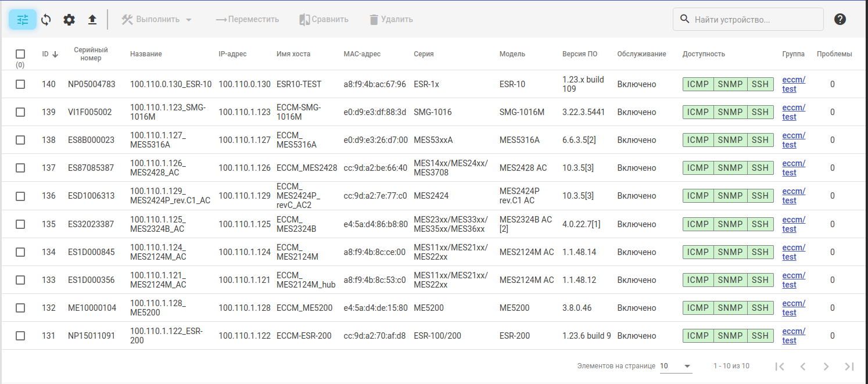Open the help question mark icon
The width and height of the screenshot is (868, 384).
pyautogui.click(x=840, y=19)
